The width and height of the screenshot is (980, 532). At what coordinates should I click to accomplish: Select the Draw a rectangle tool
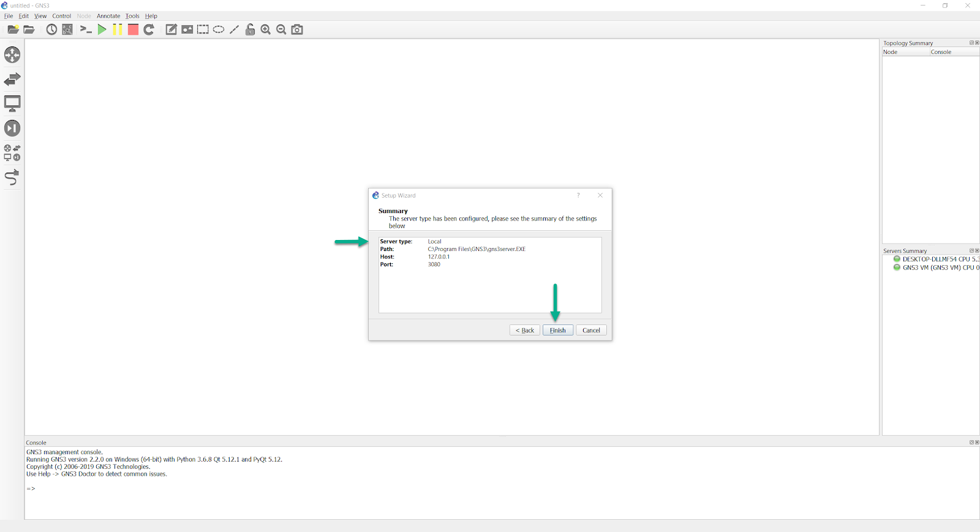click(x=203, y=29)
